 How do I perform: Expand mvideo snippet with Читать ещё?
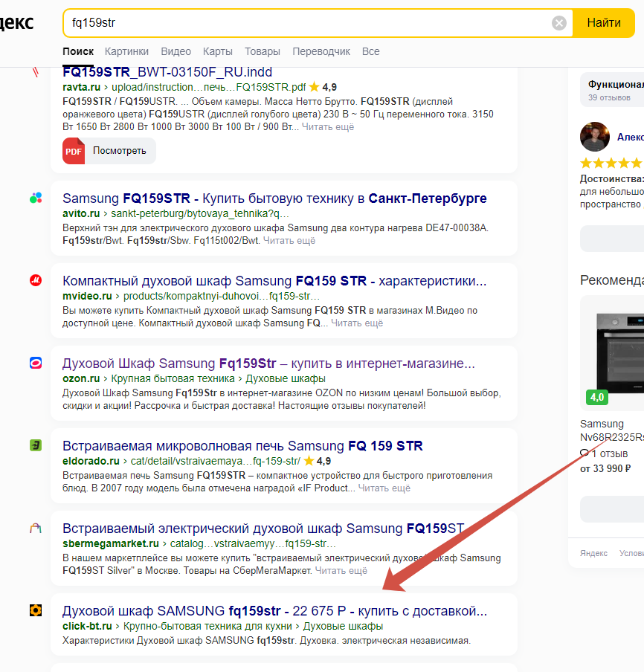357,323
